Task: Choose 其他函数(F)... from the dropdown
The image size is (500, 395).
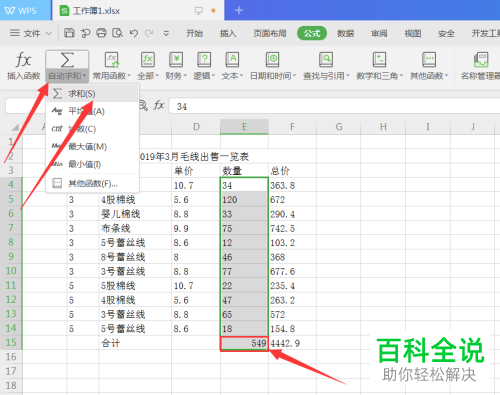Action: [x=93, y=183]
